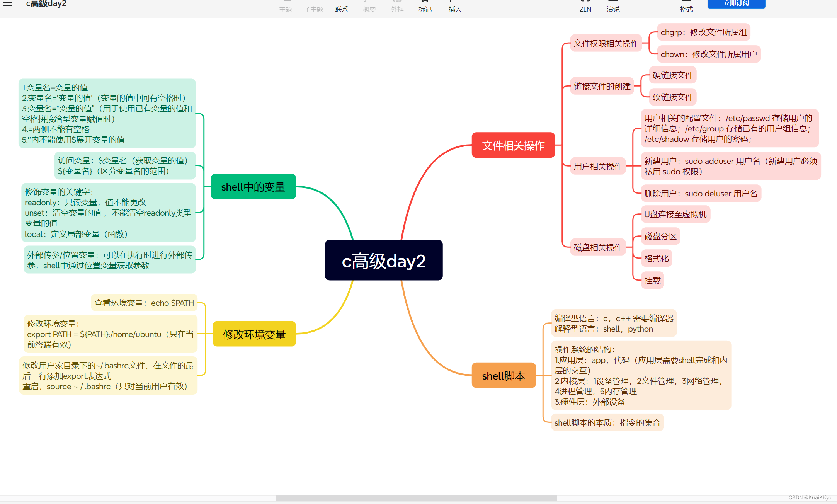Screen dimensions: 837x504
Task: Select the 磁盘相关操作 subtopic node
Action: [597, 247]
